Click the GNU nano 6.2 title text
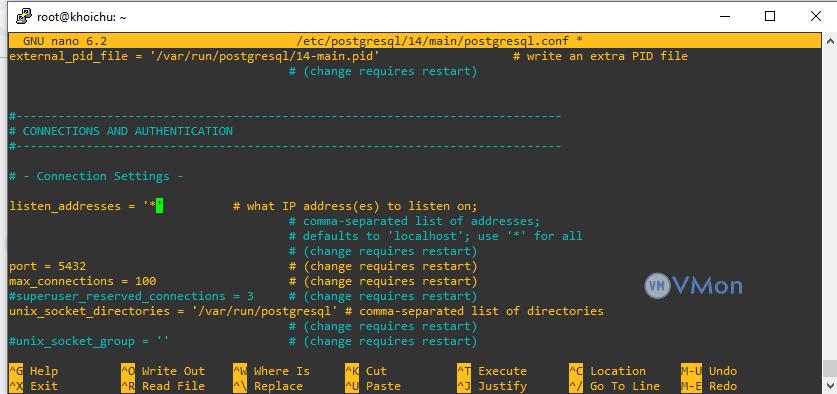This screenshot has width=837, height=394. tap(65, 41)
